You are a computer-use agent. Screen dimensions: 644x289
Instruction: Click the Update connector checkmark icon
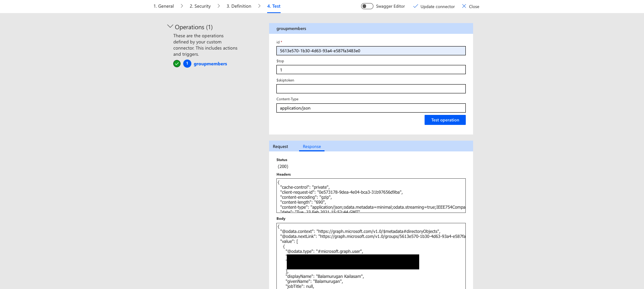[415, 6]
